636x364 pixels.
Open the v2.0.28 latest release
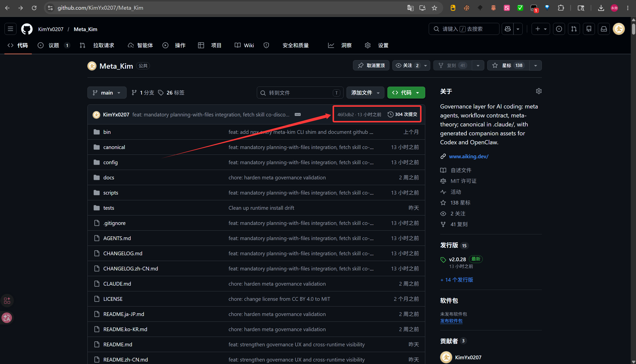[458, 260]
